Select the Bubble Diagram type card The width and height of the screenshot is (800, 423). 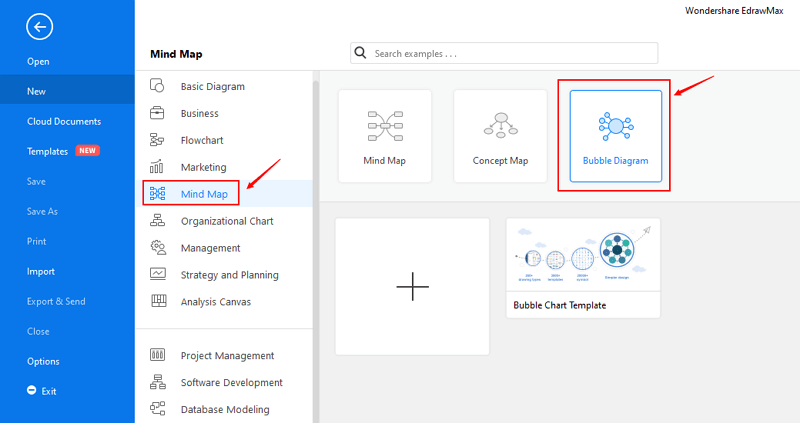click(616, 136)
